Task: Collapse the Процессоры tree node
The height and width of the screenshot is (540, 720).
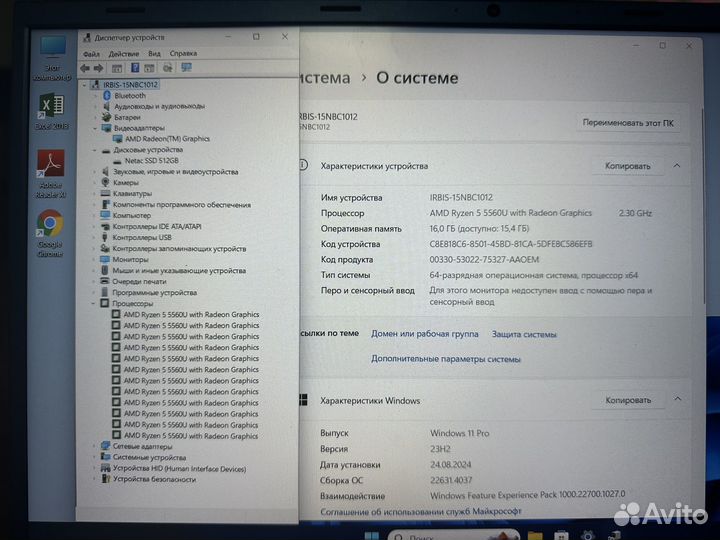Action: [x=96, y=303]
